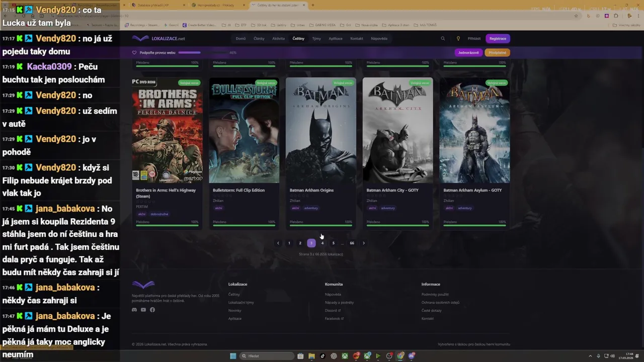Jump to last page 66
The height and width of the screenshot is (362, 644).
(352, 243)
